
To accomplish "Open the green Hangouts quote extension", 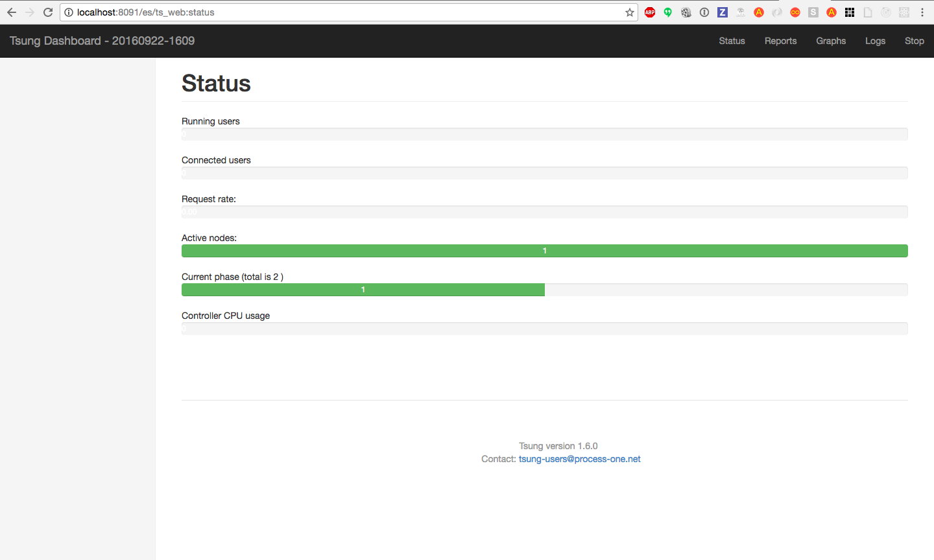I will [668, 12].
